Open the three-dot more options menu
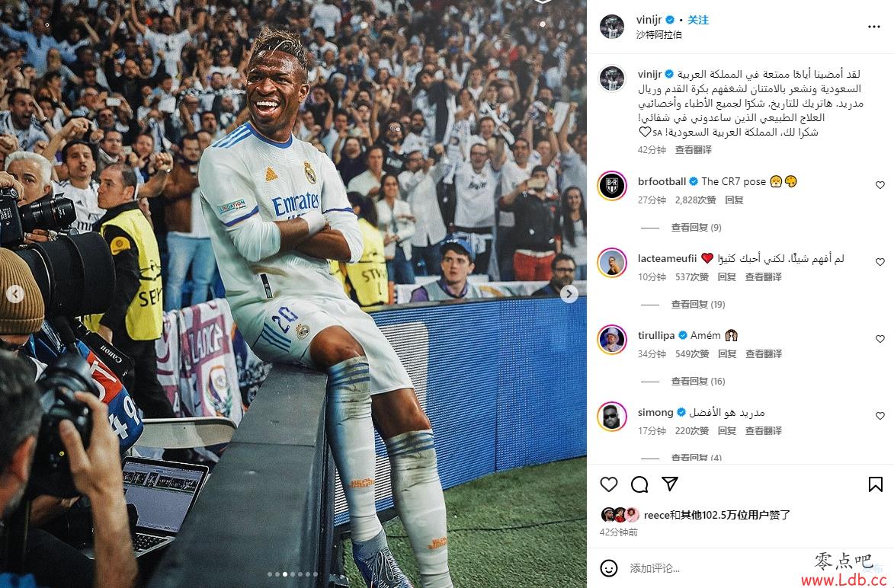 (874, 27)
